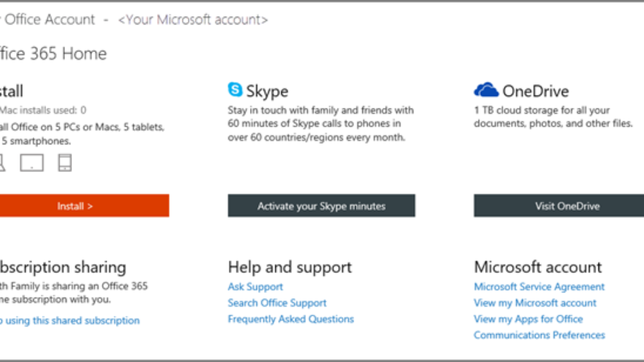The width and height of the screenshot is (644, 362).
Task: Click the Skype heading text
Action: tap(267, 91)
